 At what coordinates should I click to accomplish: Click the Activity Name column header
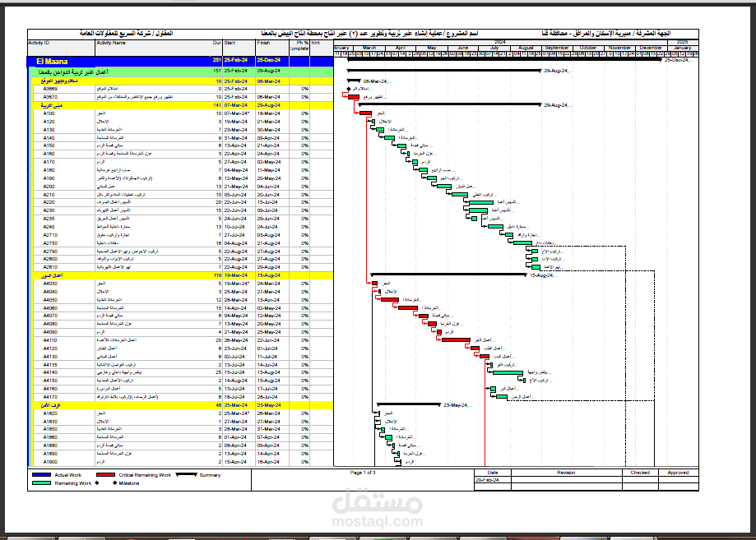click(111, 43)
